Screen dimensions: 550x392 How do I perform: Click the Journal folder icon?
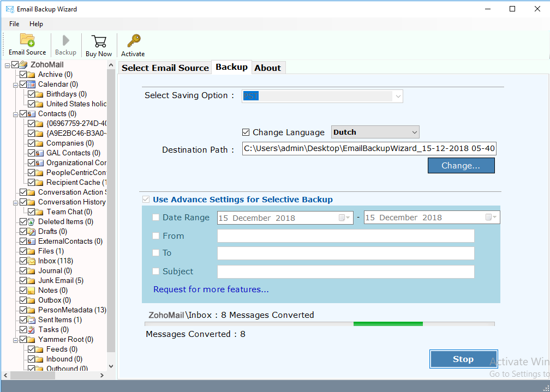[x=31, y=270]
